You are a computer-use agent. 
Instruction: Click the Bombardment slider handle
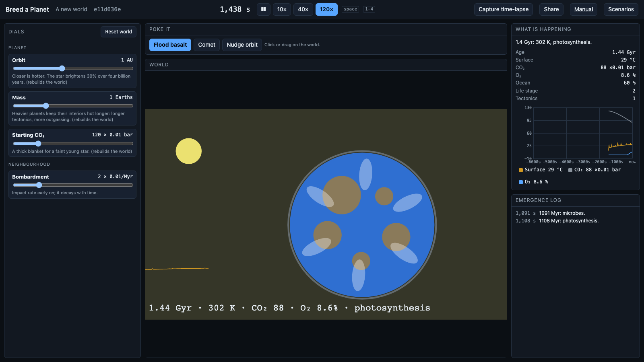[x=39, y=185]
